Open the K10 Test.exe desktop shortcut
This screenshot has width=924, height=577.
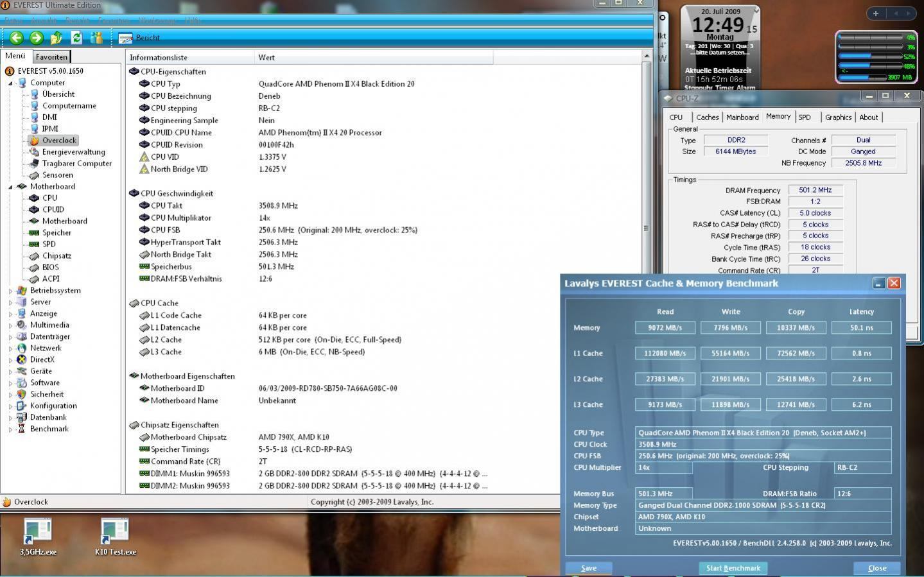(x=116, y=538)
